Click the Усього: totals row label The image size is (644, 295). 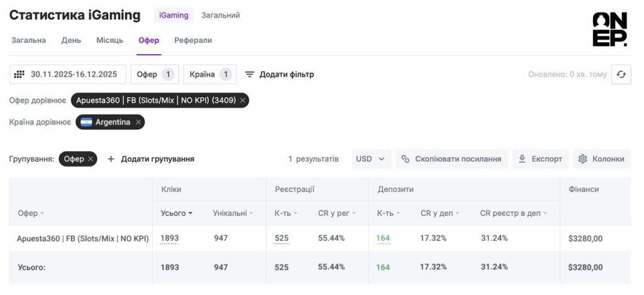point(31,267)
